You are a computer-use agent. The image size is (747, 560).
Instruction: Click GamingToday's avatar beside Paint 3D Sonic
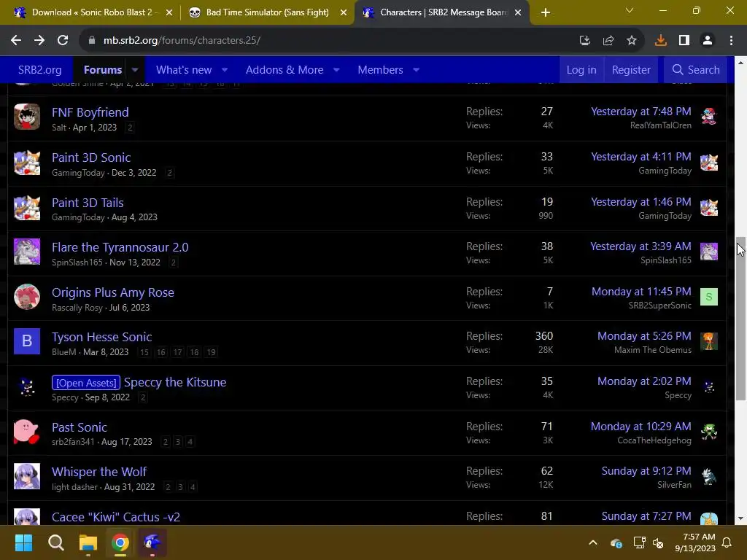coord(27,163)
